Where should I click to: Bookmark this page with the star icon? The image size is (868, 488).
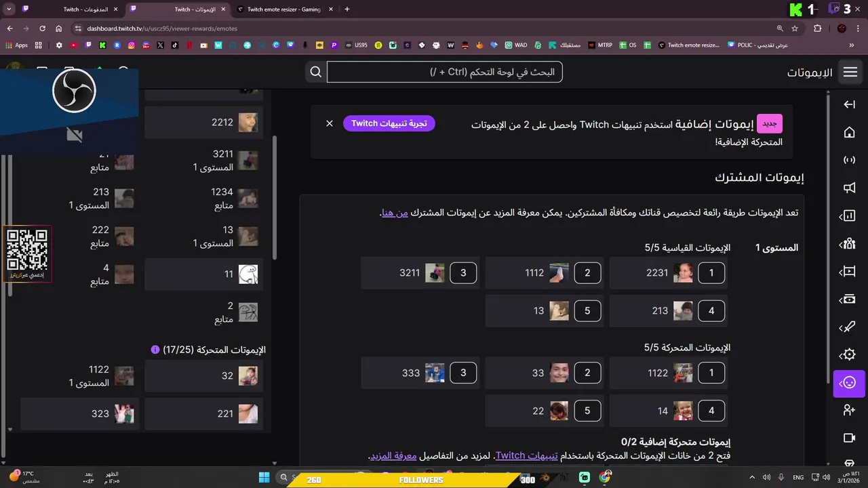[x=795, y=28]
